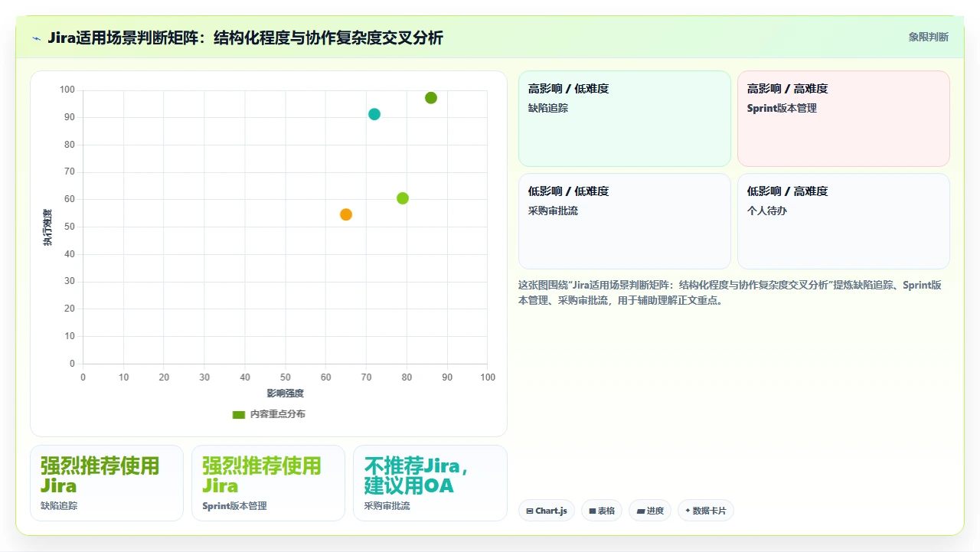Click 个人待办 in the quadrant card
The image size is (980, 552).
767,211
